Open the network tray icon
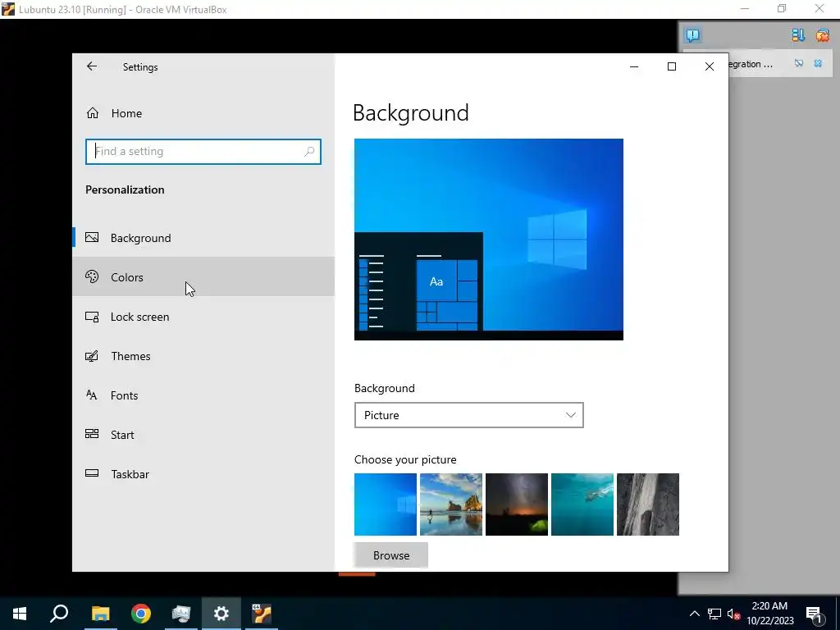This screenshot has height=630, width=840. [714, 614]
